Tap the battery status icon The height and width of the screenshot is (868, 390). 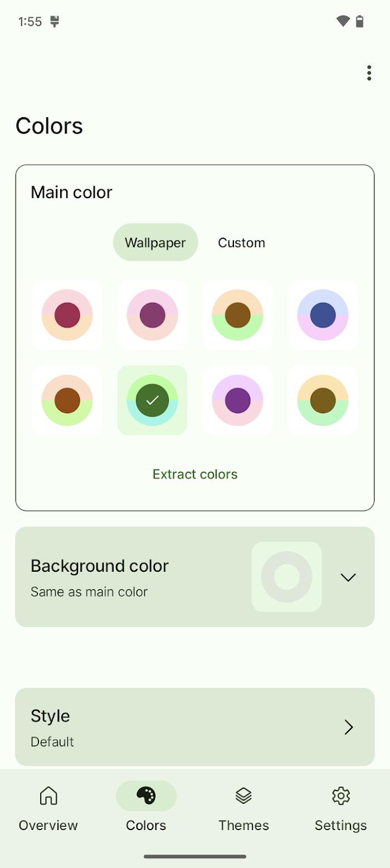(x=360, y=22)
